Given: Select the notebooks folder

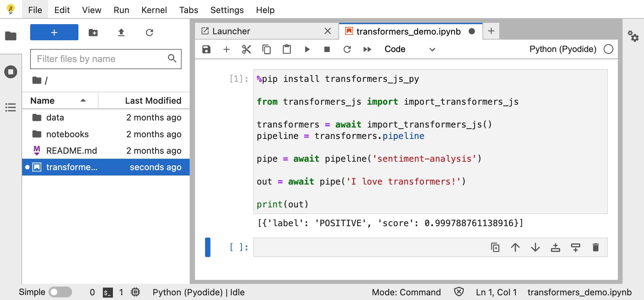Looking at the screenshot, I should (106, 134).
